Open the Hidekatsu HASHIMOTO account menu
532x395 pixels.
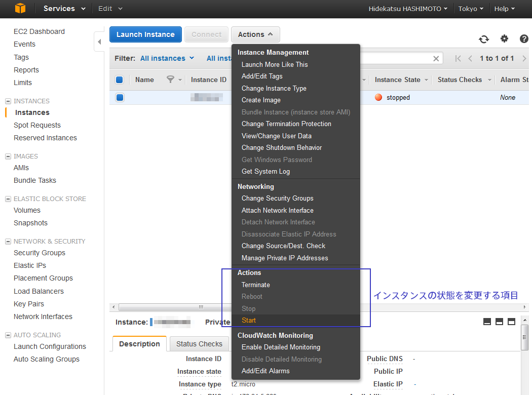coord(408,9)
